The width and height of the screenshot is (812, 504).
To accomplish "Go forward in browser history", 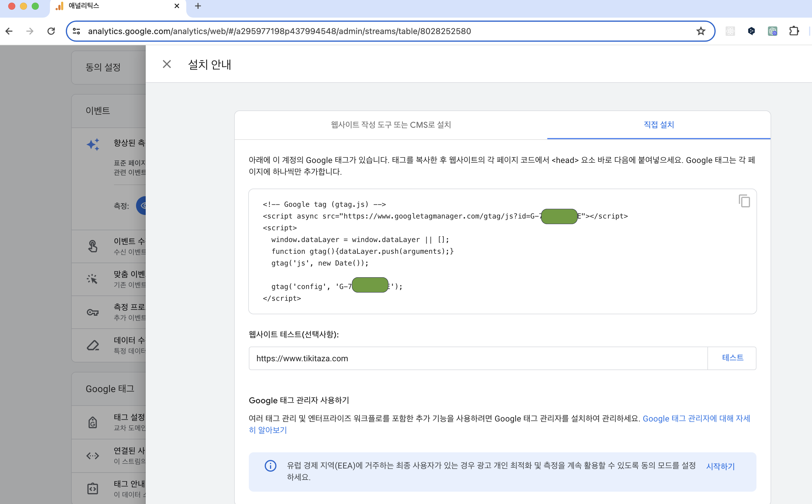I will pyautogui.click(x=30, y=31).
